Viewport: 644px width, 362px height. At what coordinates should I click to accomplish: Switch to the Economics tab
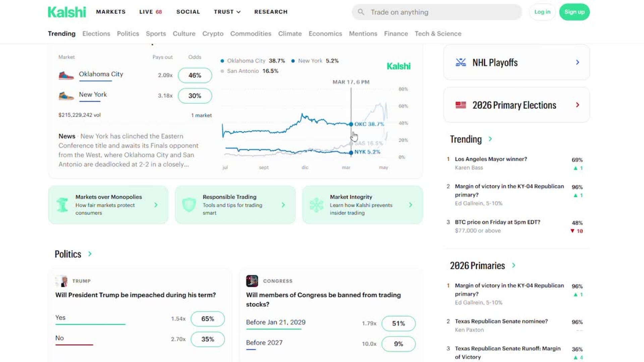tap(325, 34)
